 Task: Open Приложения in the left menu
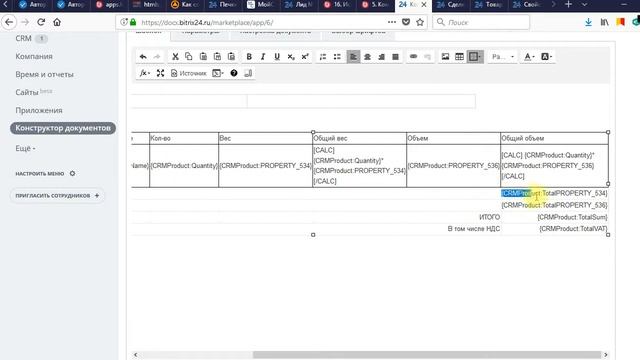tap(39, 110)
